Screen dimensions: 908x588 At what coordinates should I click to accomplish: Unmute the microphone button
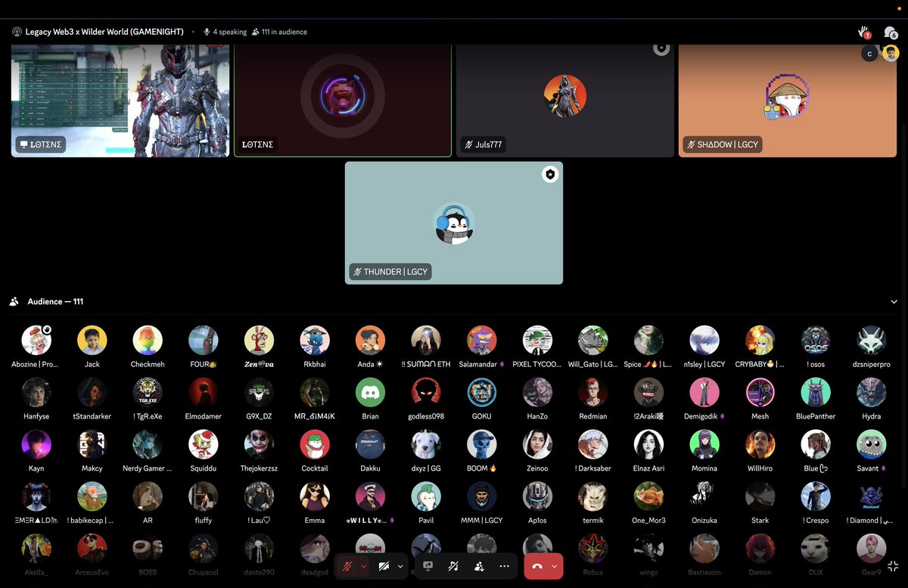(348, 566)
